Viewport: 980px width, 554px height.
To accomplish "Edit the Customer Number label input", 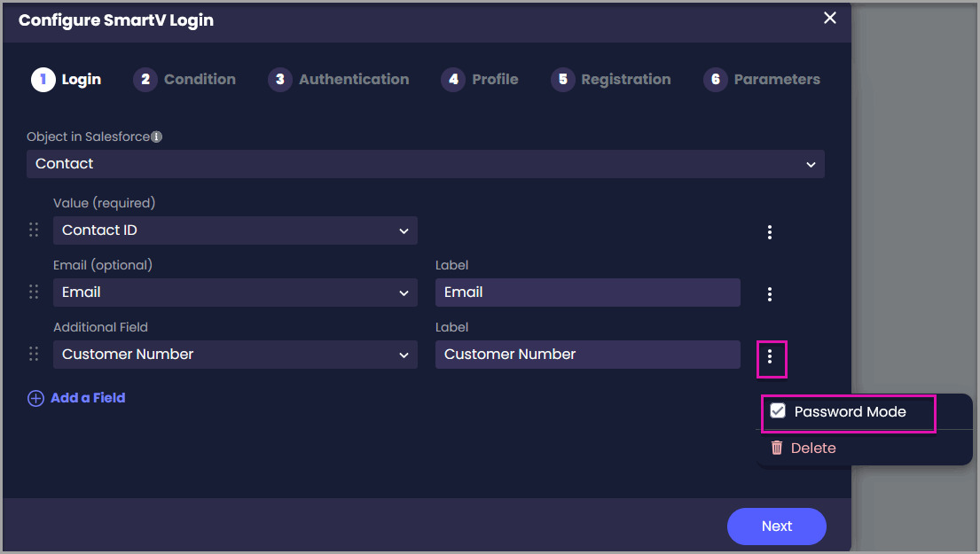I will (587, 355).
